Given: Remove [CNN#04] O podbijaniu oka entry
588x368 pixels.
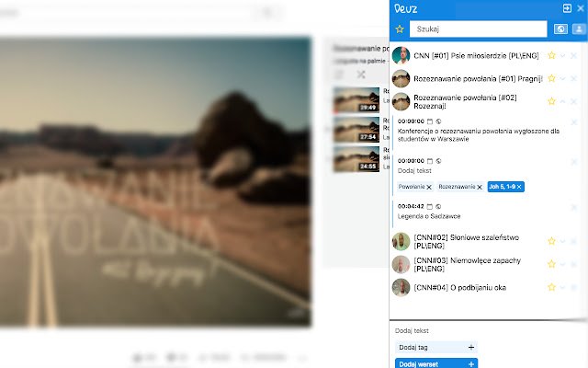Looking at the screenshot, I should click(x=573, y=288).
